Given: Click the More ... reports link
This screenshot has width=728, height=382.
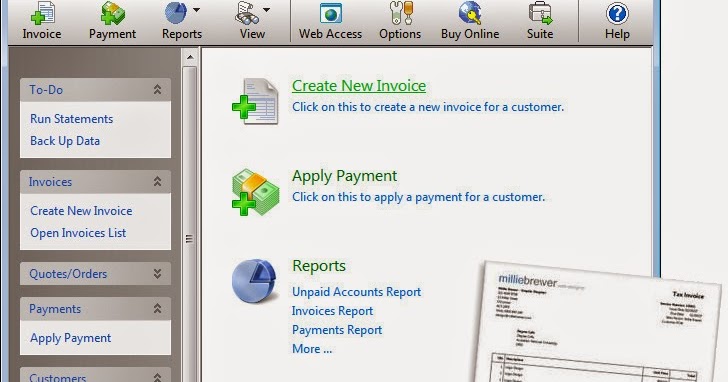Looking at the screenshot, I should tap(312, 349).
